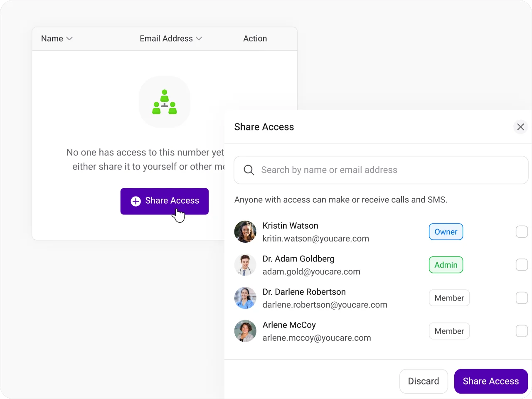Screen dimensions: 532x399
Task: Click the Admin badge
Action: pyautogui.click(x=446, y=265)
